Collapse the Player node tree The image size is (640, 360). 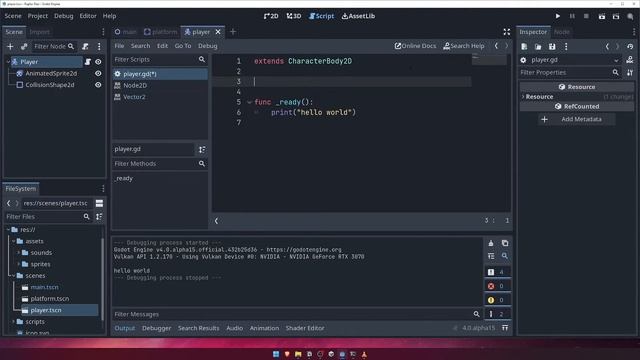[8, 62]
